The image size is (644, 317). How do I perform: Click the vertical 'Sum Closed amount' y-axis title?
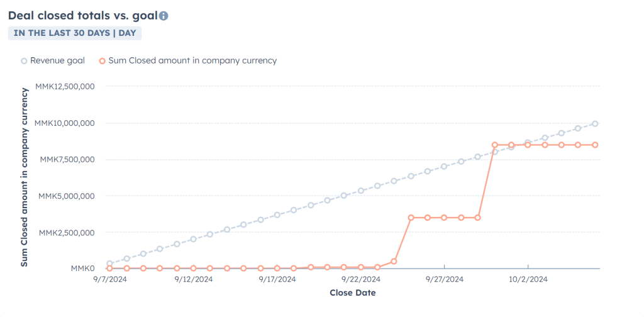(25, 177)
